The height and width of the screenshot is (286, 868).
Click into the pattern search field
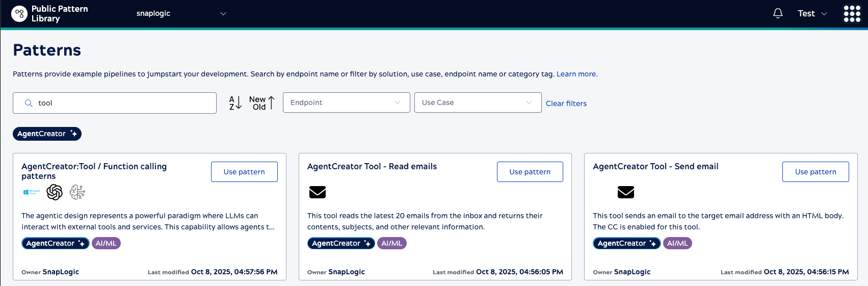click(x=122, y=103)
